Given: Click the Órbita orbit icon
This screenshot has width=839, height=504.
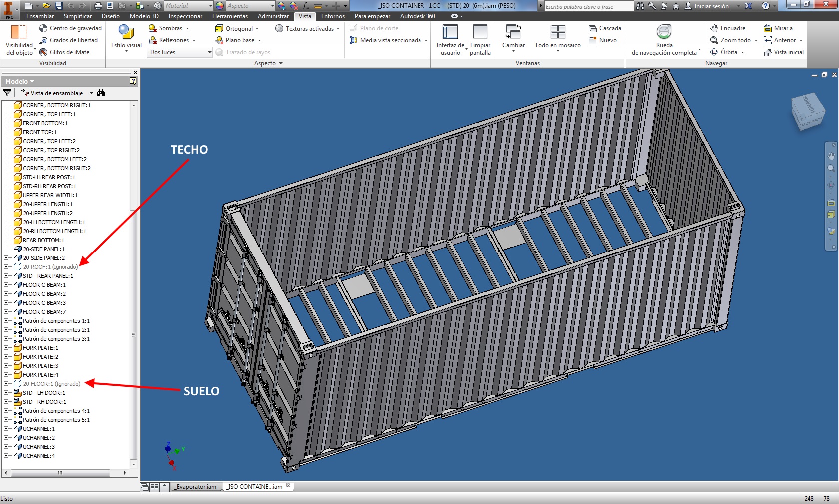Looking at the screenshot, I should point(714,52).
